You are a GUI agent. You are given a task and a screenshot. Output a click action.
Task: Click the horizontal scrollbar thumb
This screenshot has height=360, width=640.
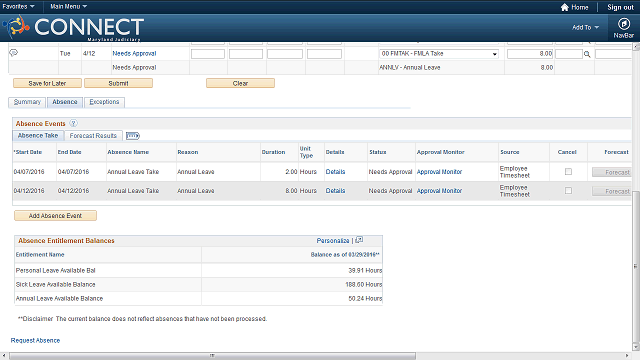(x=212, y=356)
